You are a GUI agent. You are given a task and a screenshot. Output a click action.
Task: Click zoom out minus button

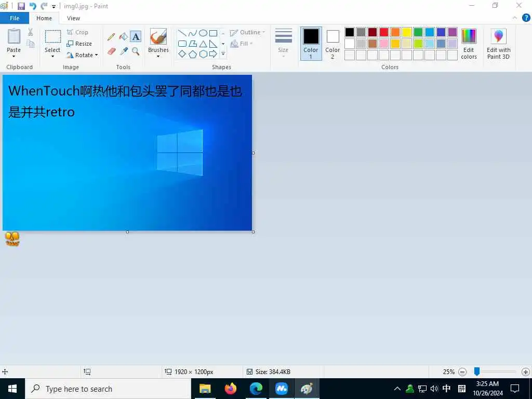pos(462,372)
